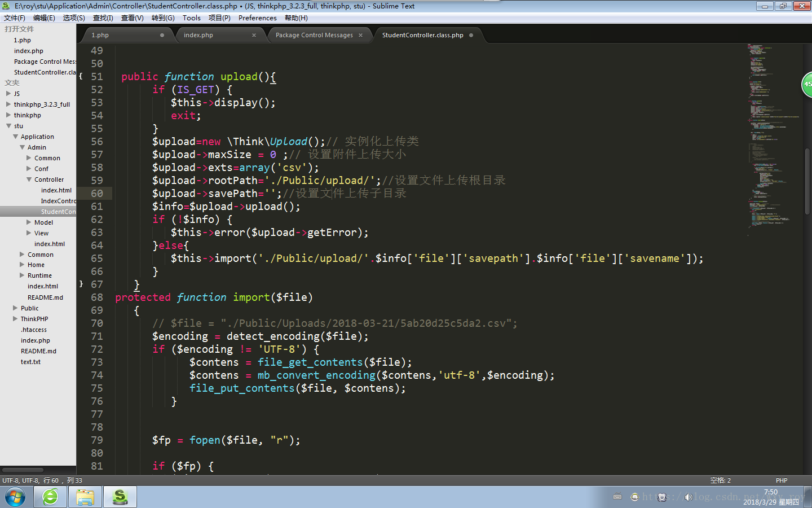This screenshot has height=508, width=812.
Task: Click unsaved dot on StudentController.class.php tab
Action: coord(471,35)
